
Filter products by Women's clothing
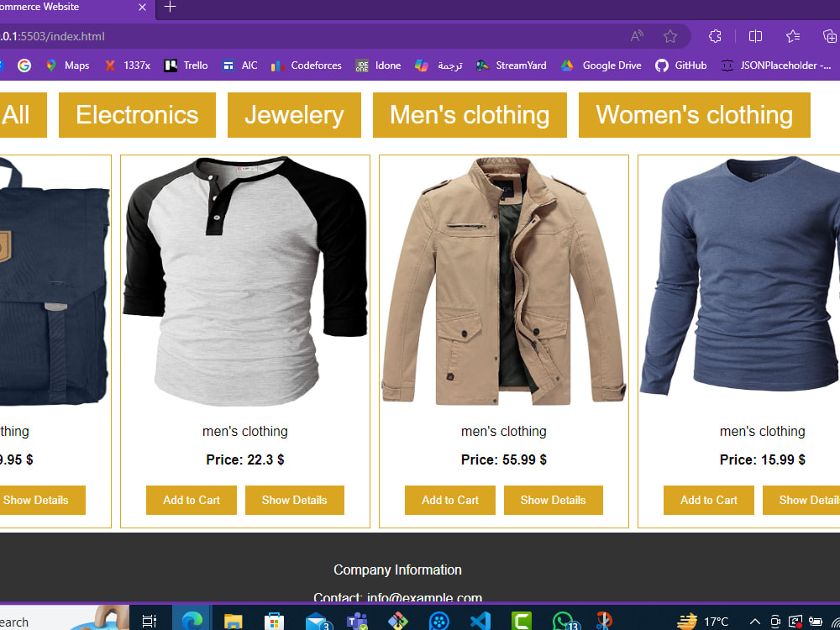click(x=695, y=114)
